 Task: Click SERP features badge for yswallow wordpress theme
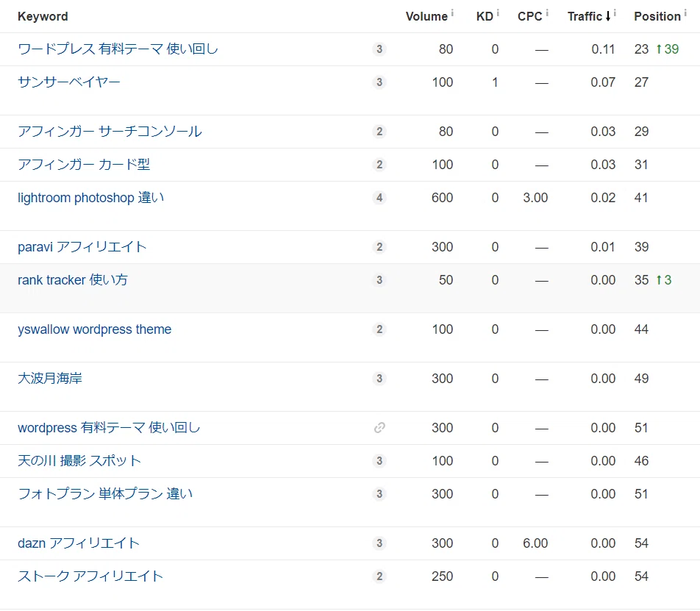pyautogui.click(x=379, y=329)
